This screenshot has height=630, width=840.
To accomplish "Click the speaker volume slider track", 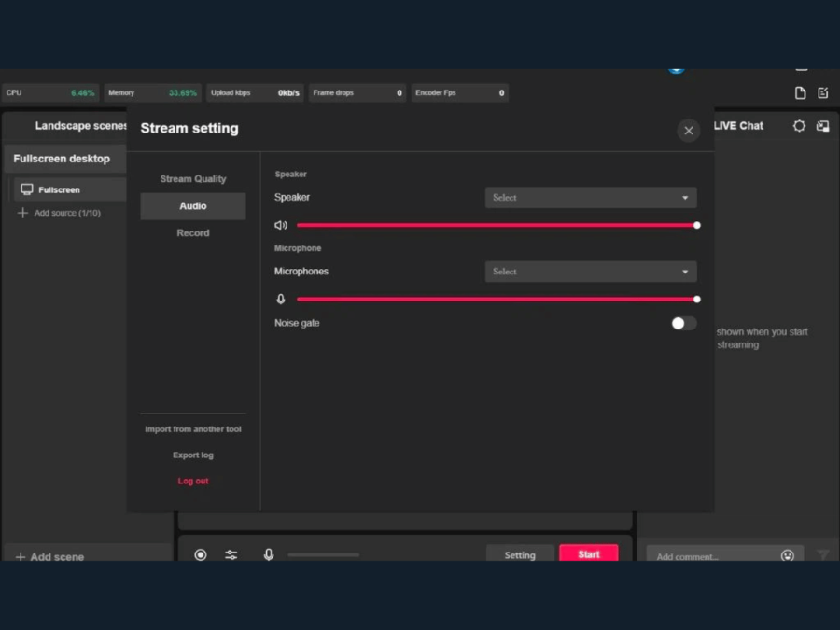I will 497,225.
